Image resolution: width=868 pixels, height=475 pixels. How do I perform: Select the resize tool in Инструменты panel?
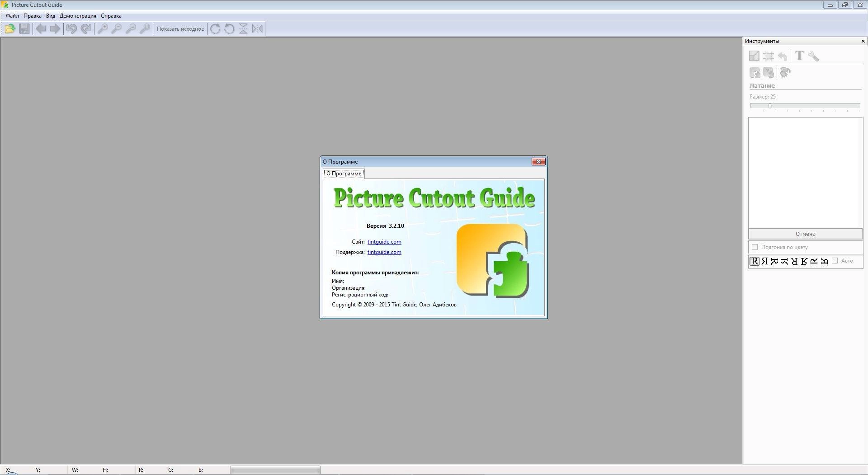pos(754,56)
